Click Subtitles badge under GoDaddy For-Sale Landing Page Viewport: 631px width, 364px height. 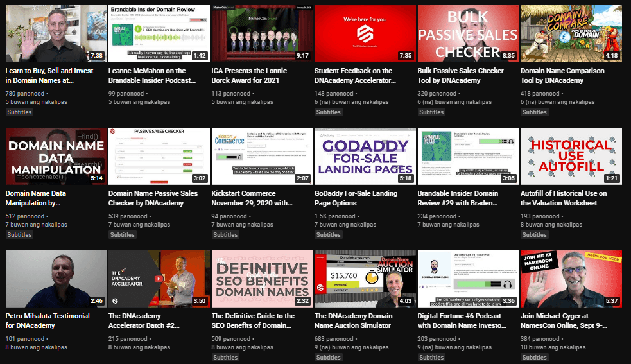(329, 235)
